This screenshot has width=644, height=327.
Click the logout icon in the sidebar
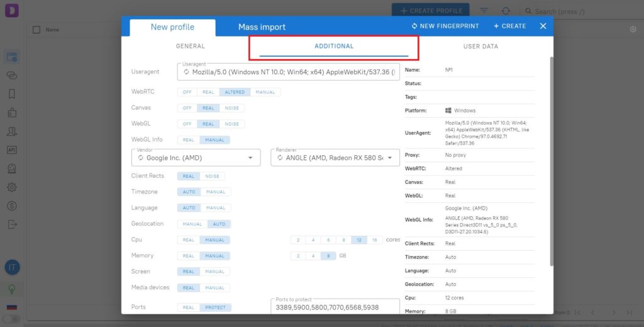12,224
